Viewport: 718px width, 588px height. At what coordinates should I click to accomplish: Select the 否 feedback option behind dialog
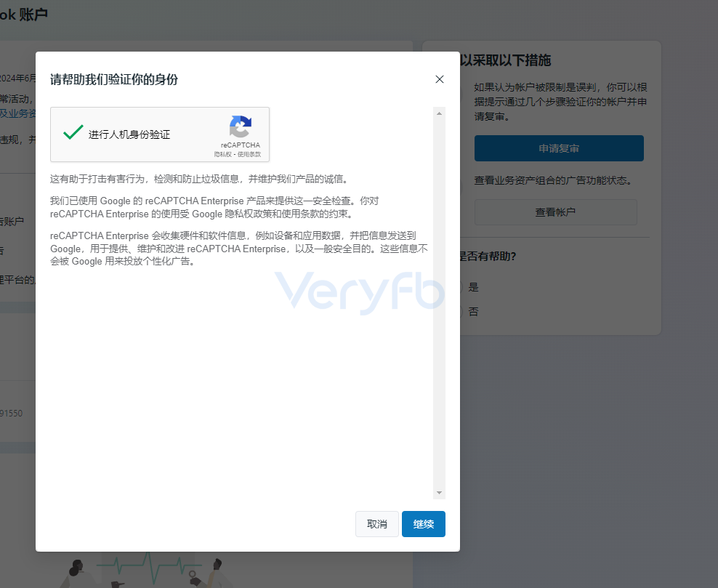(x=472, y=312)
